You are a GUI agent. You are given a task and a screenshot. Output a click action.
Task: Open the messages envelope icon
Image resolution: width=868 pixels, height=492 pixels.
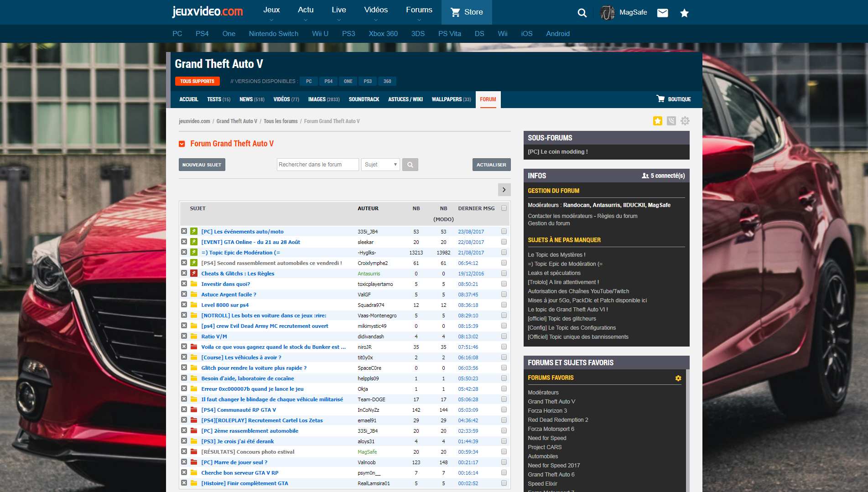point(662,13)
